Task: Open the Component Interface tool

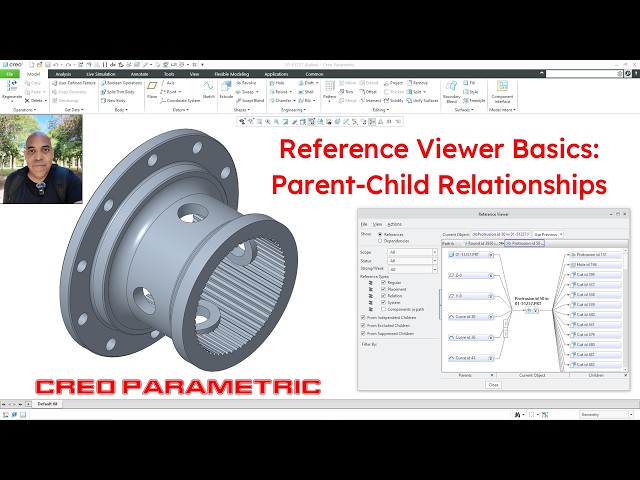Action: click(x=502, y=91)
